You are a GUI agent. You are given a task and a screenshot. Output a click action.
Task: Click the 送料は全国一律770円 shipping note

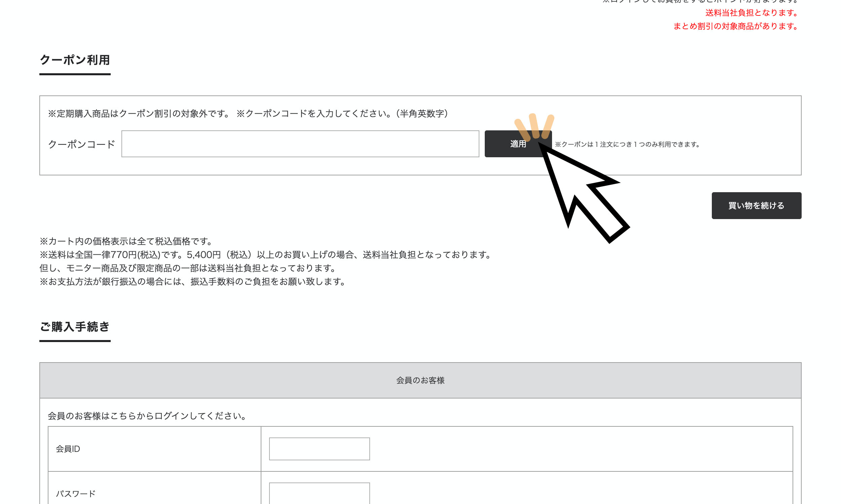(265, 255)
